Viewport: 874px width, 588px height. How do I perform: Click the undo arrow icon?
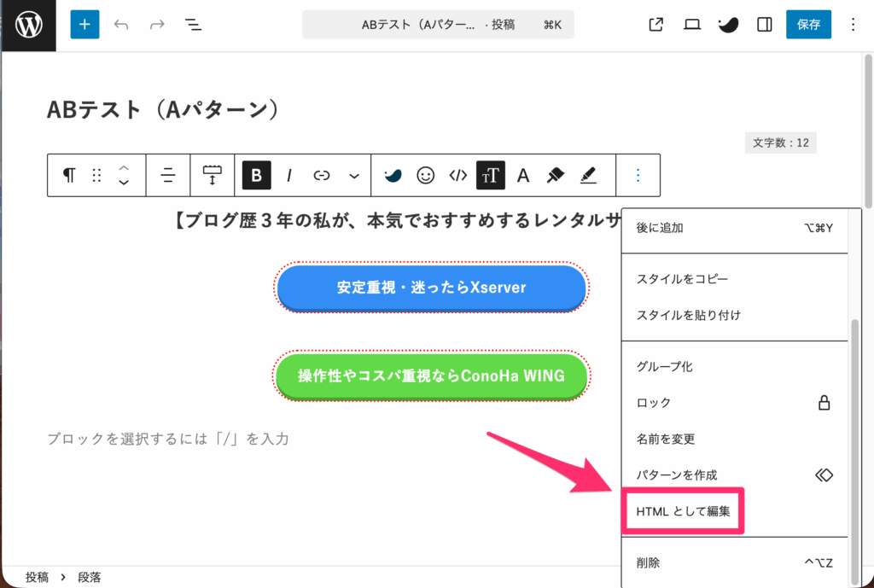pyautogui.click(x=121, y=24)
